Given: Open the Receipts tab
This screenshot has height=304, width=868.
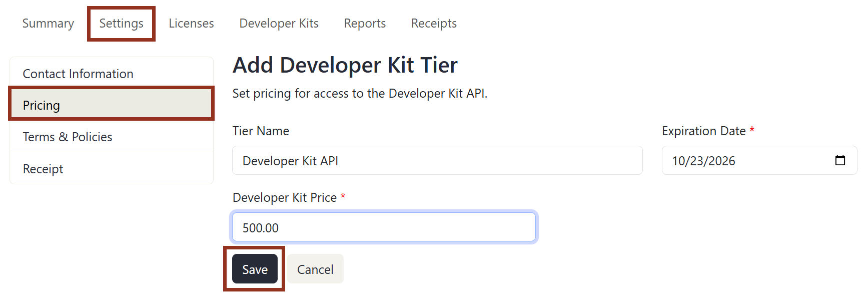Looking at the screenshot, I should (433, 23).
